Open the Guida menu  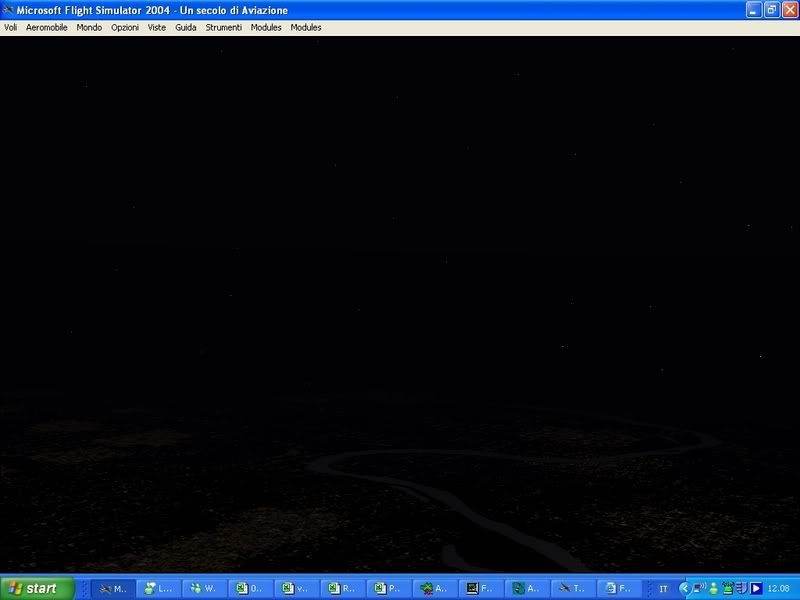[186, 28]
